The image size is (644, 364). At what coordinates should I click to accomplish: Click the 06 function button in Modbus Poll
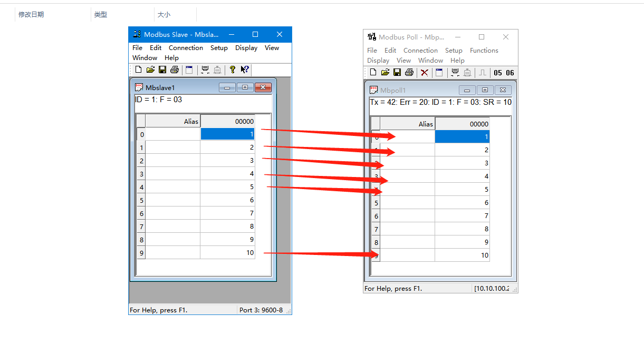(x=510, y=73)
